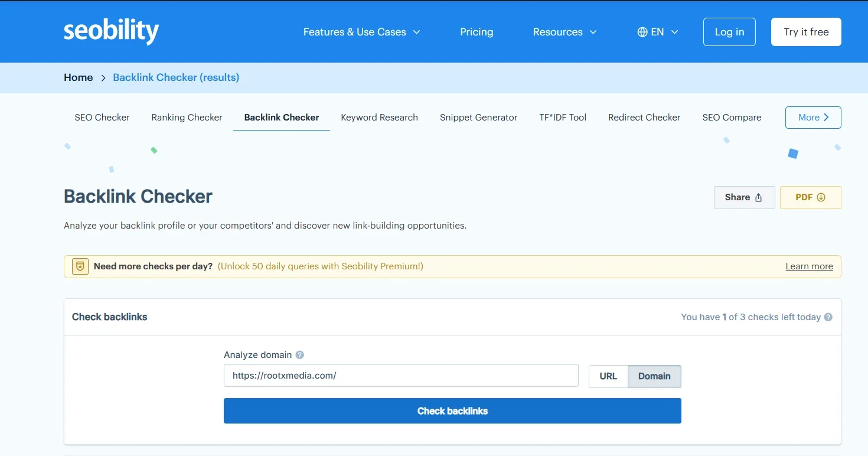Click the seobility logo
868x456 pixels.
coord(111,31)
